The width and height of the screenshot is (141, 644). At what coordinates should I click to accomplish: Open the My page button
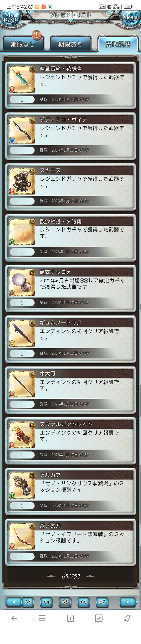click(x=10, y=18)
